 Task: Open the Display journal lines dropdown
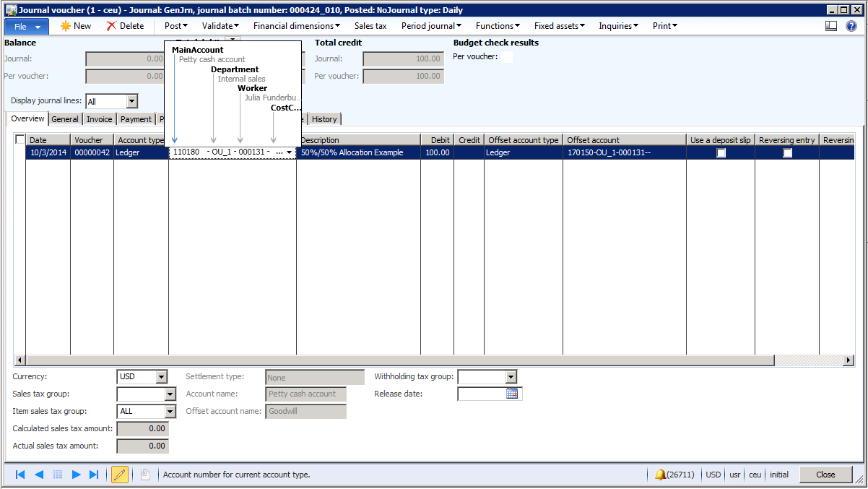pyautogui.click(x=131, y=102)
